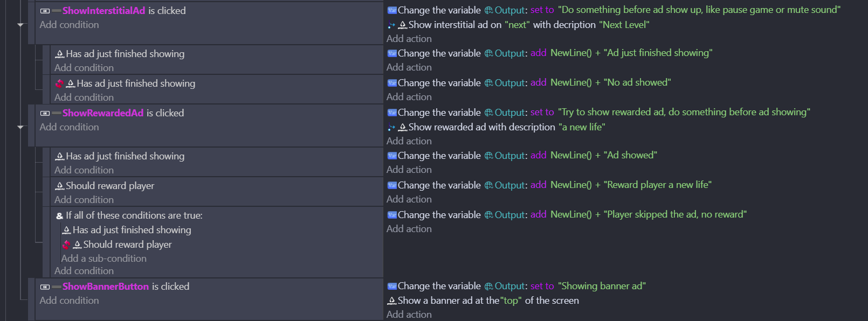Click Add condition under ShowBannerButton
The height and width of the screenshot is (321, 868).
69,300
